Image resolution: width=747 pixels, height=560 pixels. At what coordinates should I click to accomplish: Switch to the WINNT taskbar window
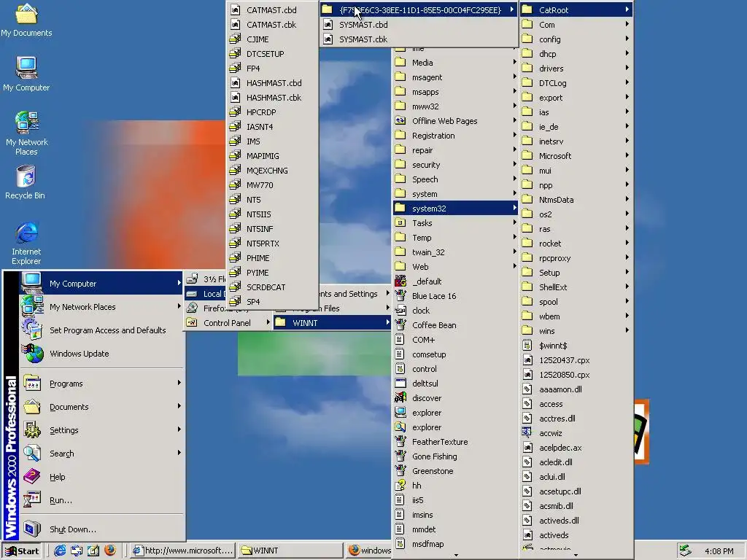[290, 551]
